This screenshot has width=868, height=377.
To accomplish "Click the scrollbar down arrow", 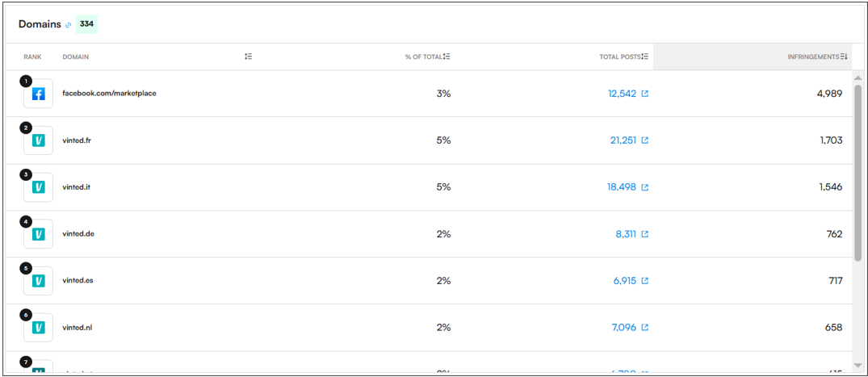I will 858,365.
